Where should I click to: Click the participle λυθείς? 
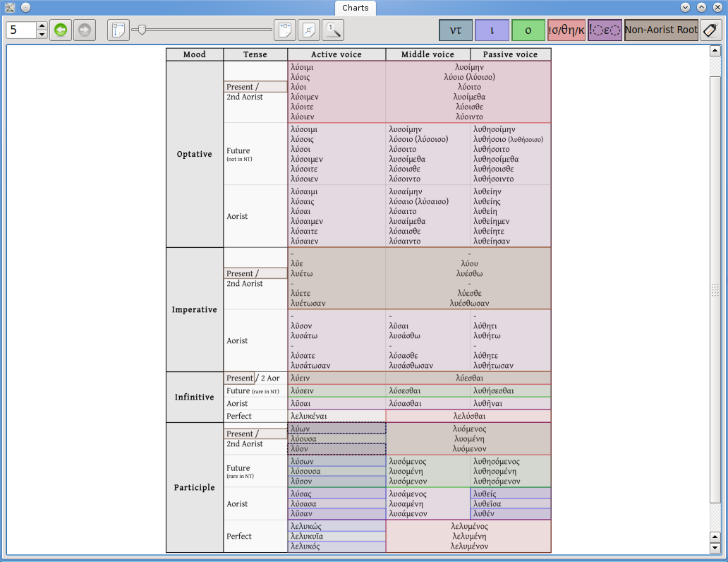coord(485,494)
